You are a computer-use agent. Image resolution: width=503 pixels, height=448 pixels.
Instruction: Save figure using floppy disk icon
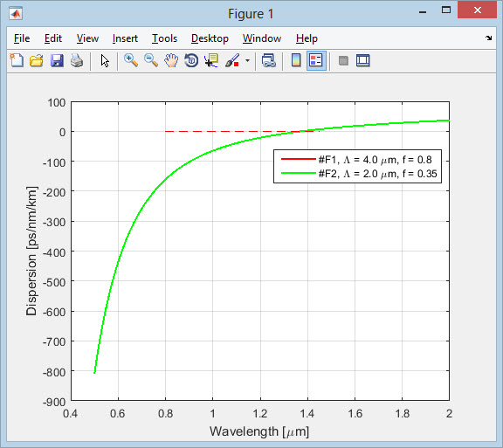coord(57,60)
